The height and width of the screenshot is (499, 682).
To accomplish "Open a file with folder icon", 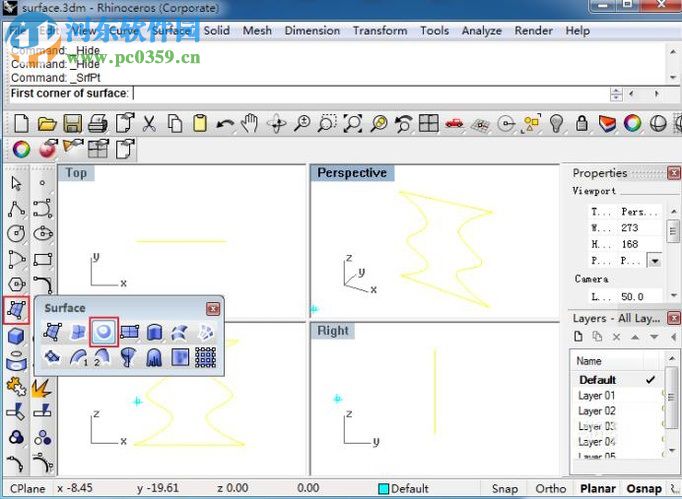I will [x=47, y=124].
